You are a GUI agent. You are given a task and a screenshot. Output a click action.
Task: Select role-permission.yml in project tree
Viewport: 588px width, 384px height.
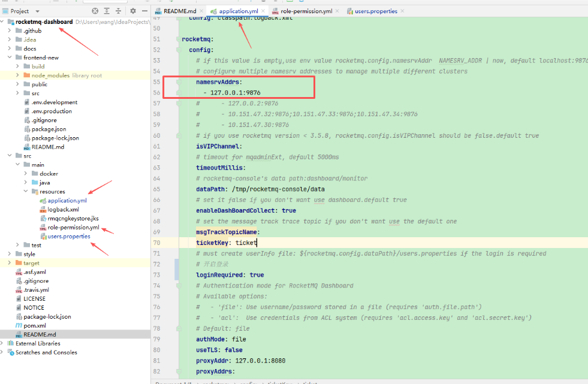[x=74, y=228]
